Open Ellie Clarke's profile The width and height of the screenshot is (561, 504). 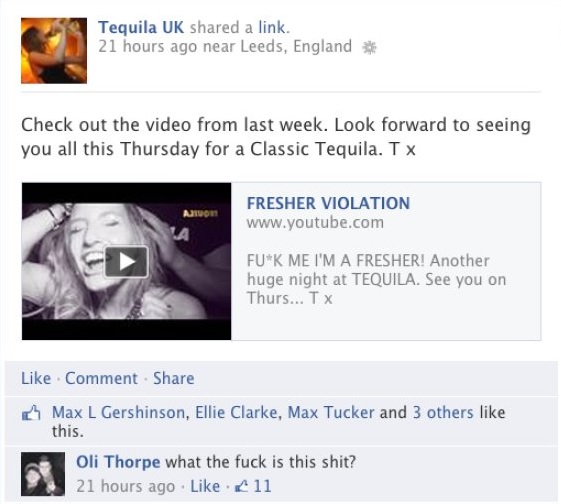pos(236,412)
